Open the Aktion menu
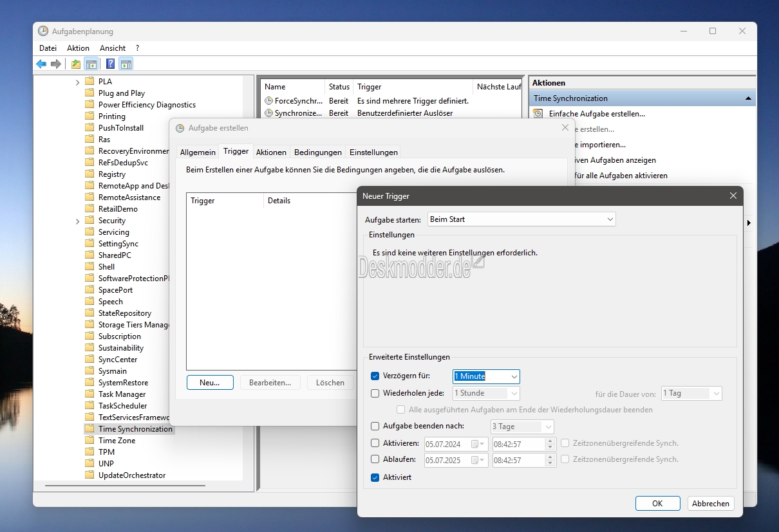This screenshot has width=779, height=532. tap(78, 48)
